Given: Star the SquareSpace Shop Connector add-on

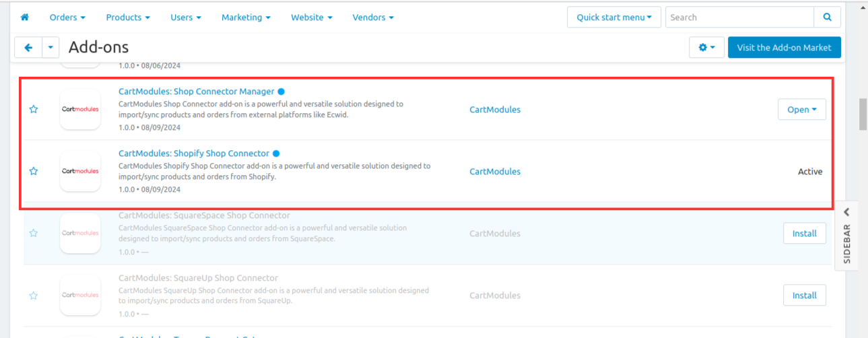Looking at the screenshot, I should click(x=34, y=233).
